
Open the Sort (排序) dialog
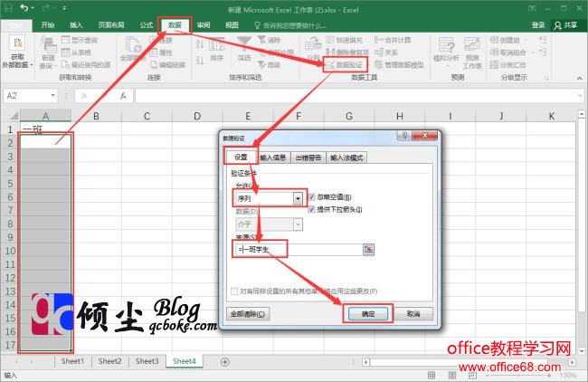(x=216, y=50)
